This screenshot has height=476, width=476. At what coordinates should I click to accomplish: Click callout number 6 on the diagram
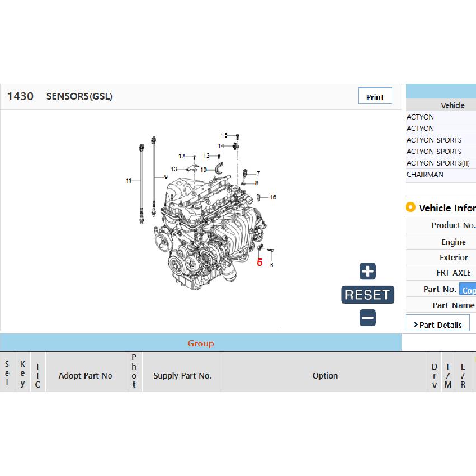[x=271, y=265]
